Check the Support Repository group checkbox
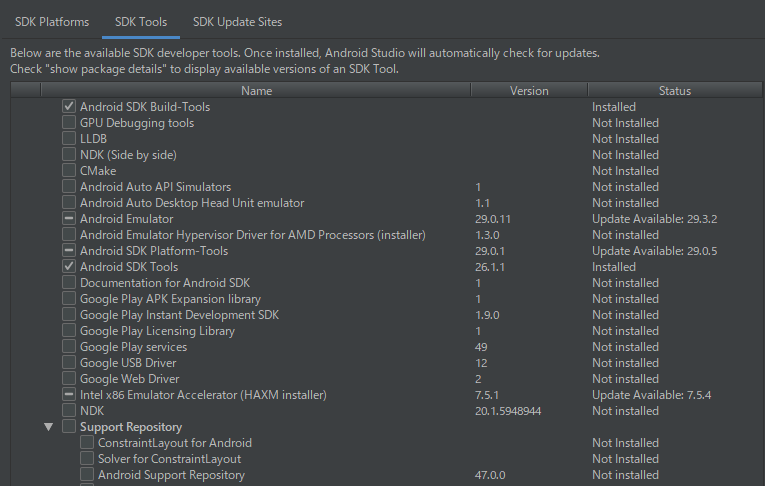Image resolution: width=765 pixels, height=486 pixels. (x=69, y=426)
